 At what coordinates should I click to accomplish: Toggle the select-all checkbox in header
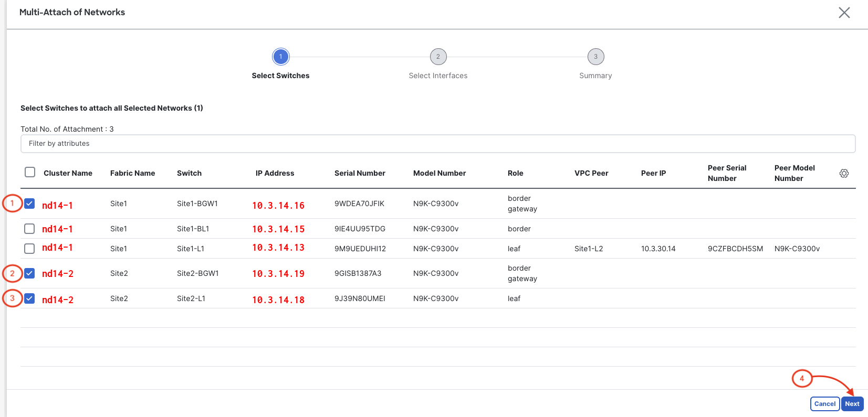[x=30, y=173]
